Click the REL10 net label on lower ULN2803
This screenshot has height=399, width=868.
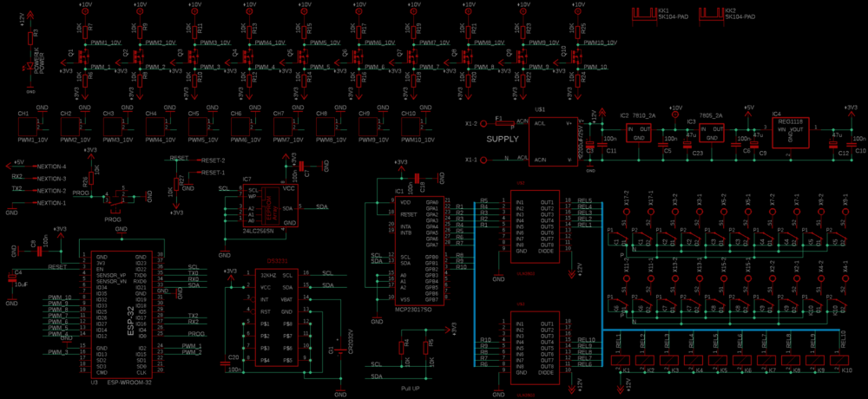586,340
